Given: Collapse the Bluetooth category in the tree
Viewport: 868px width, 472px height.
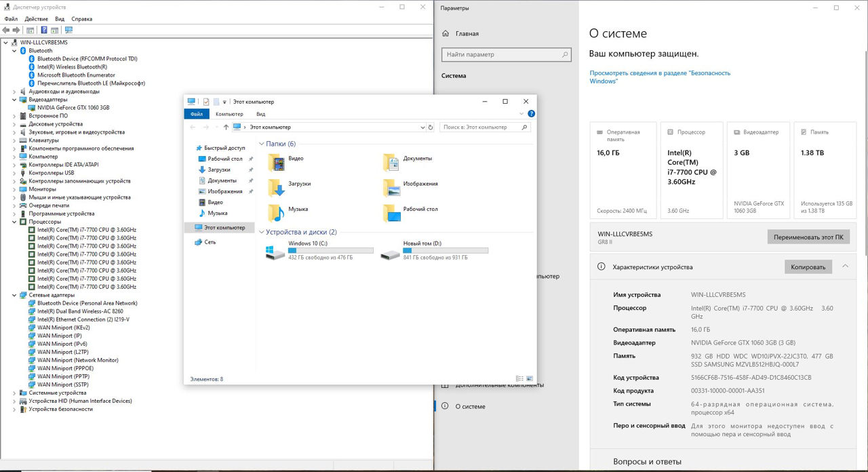Looking at the screenshot, I should [x=14, y=51].
